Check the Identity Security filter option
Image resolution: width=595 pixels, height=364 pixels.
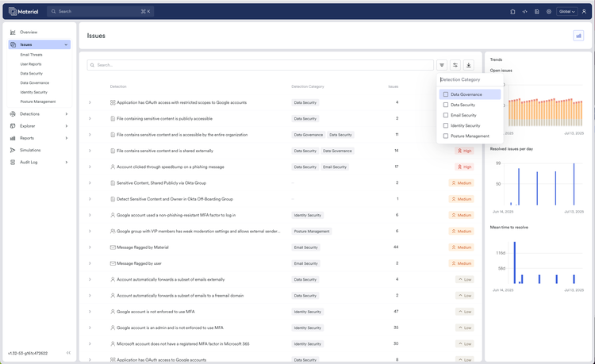(446, 125)
